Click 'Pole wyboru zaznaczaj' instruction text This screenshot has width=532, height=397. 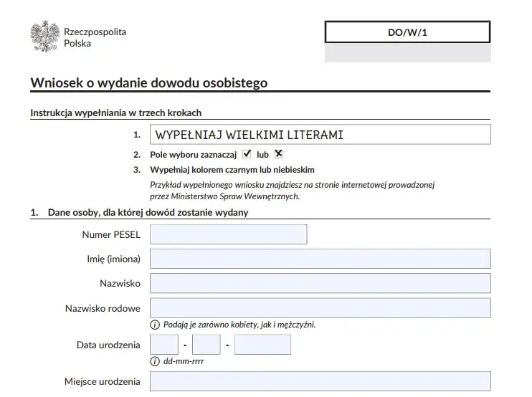(x=194, y=155)
